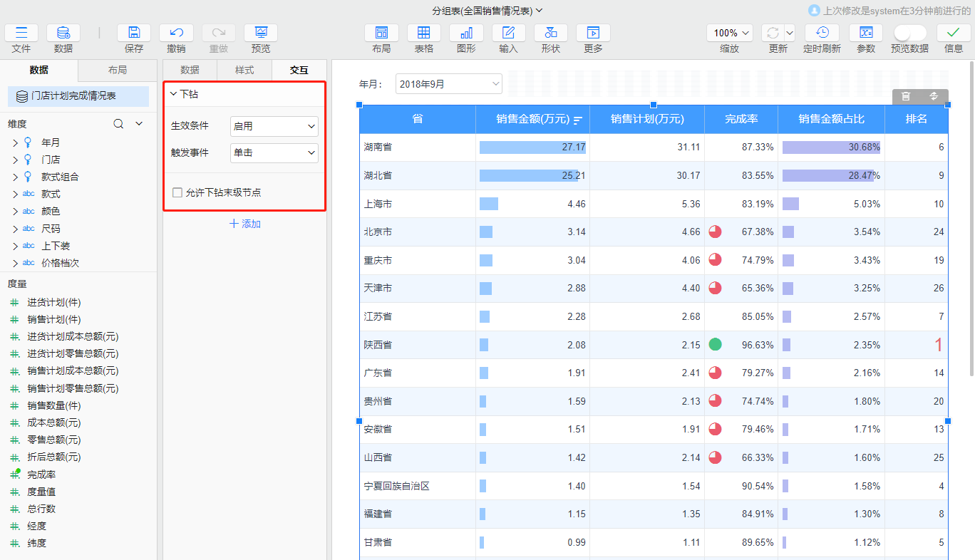The image size is (975, 560).
Task: Click the 添加 (Add) link
Action: [x=244, y=224]
